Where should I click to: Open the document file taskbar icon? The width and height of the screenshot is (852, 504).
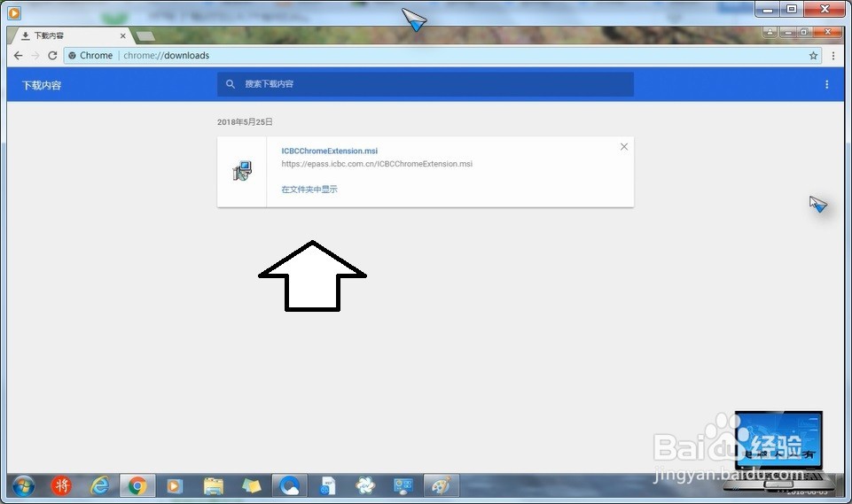[x=327, y=485]
